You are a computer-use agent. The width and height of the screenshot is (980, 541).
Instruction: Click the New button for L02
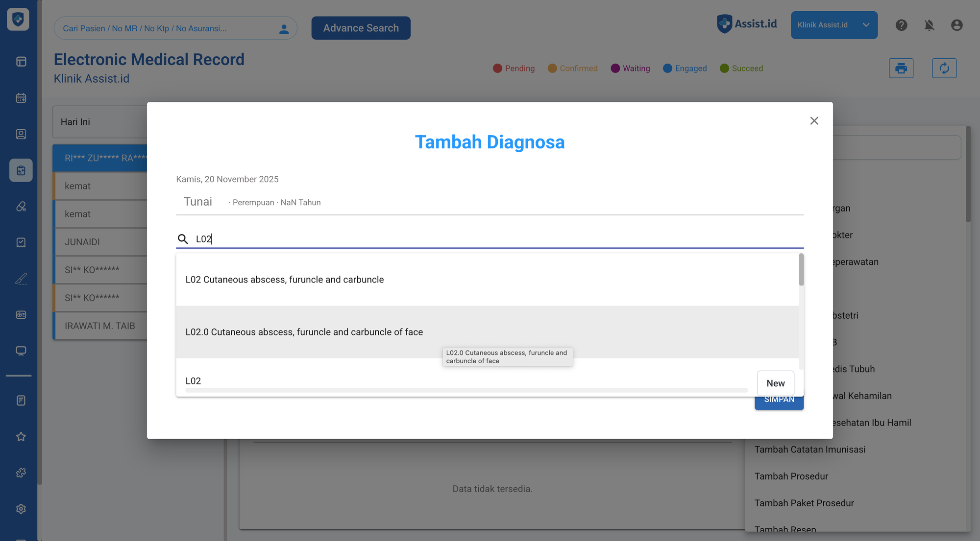tap(775, 383)
